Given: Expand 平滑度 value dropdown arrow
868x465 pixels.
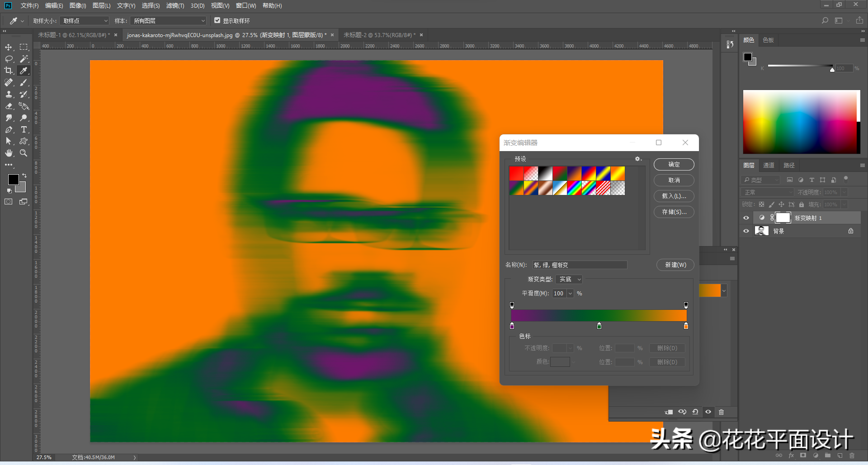Looking at the screenshot, I should click(571, 294).
